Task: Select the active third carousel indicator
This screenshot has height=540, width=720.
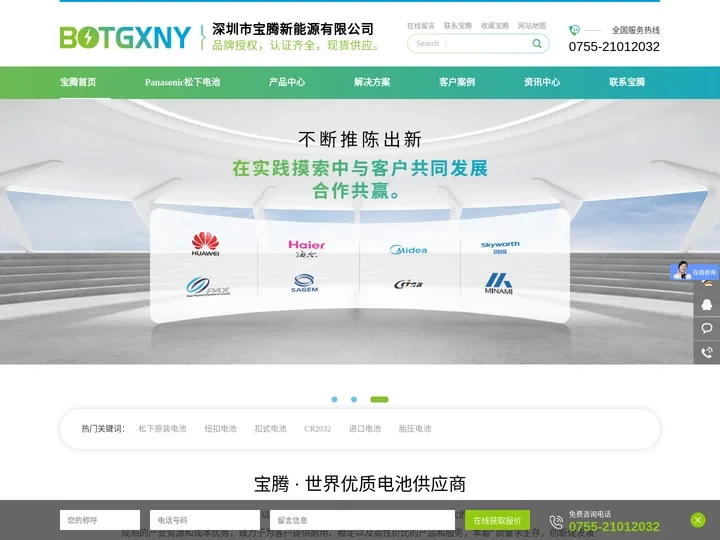Action: pyautogui.click(x=379, y=399)
